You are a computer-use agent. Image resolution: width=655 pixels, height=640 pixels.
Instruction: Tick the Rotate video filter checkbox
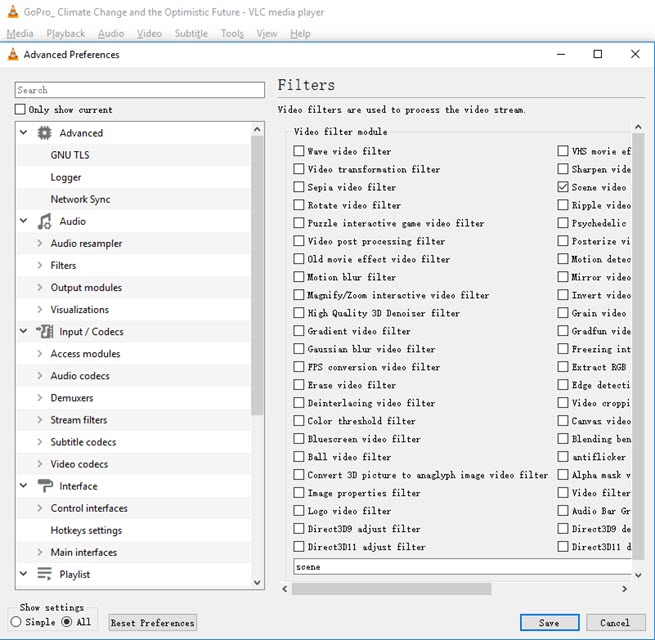(299, 205)
